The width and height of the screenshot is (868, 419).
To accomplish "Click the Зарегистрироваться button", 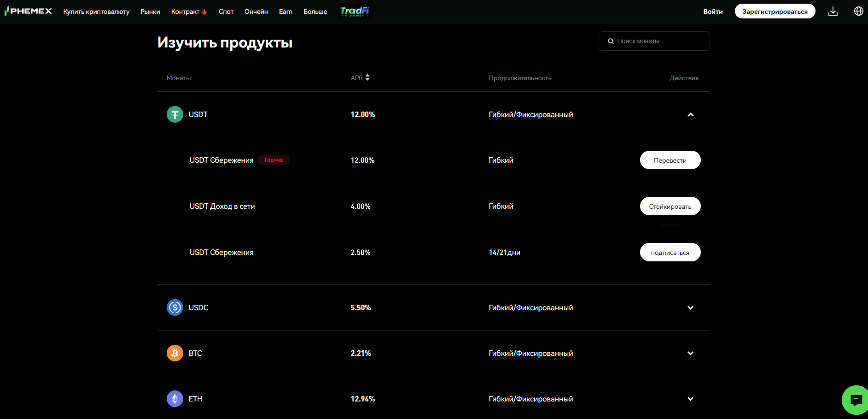I will pos(775,11).
